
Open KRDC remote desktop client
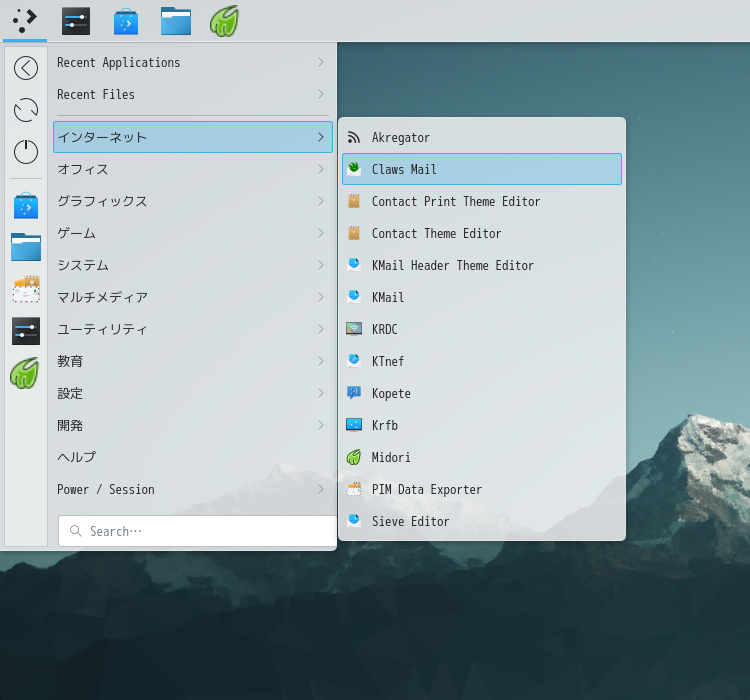[482, 329]
